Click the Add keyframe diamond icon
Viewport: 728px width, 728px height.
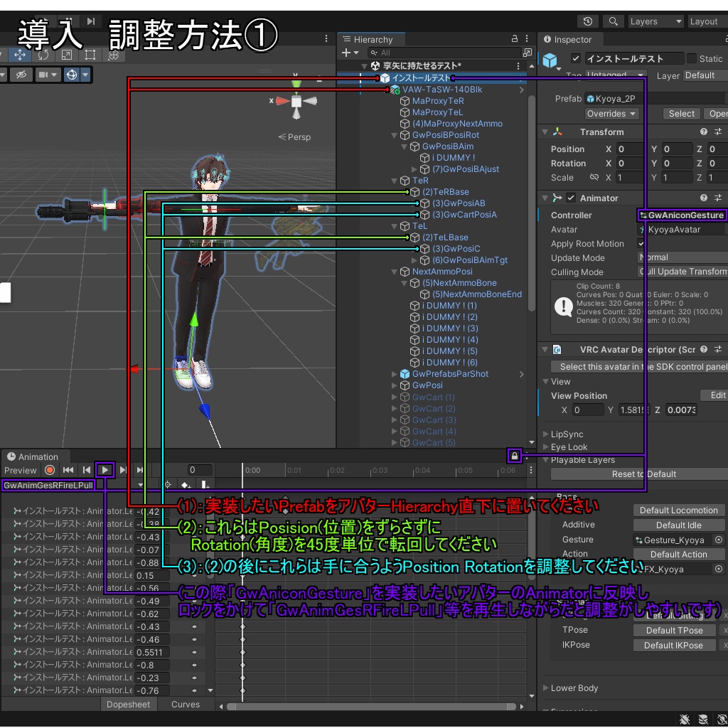(186, 485)
